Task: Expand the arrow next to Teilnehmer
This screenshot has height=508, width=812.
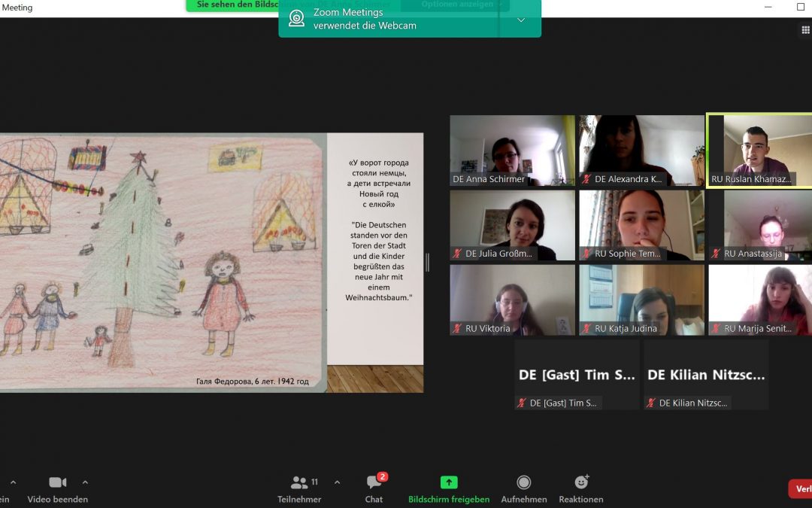Action: point(337,482)
